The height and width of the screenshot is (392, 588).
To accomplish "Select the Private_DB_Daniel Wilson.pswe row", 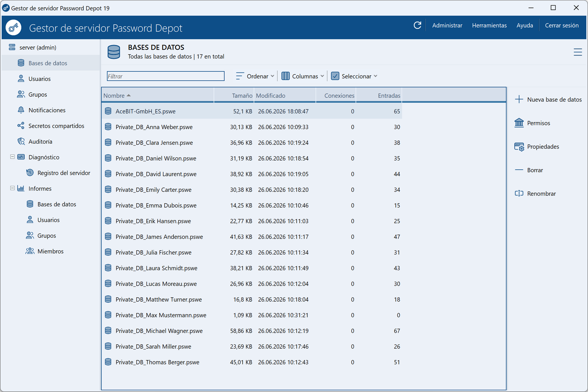I will (x=252, y=158).
